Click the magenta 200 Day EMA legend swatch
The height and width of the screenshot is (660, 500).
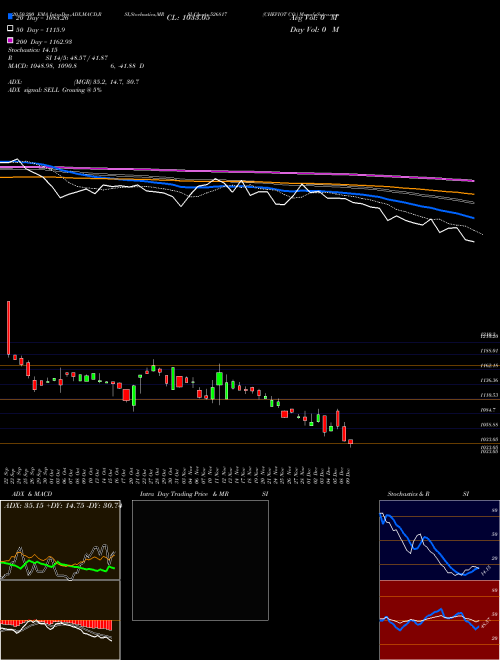coord(10,40)
